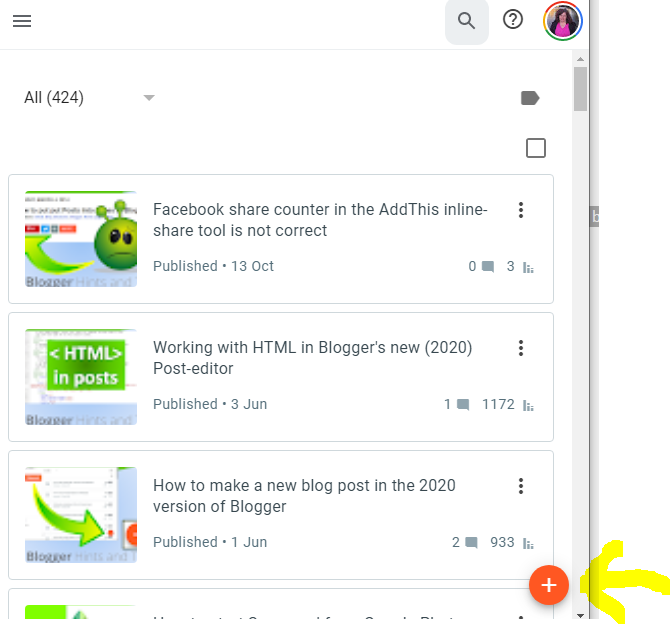Open the help question mark icon

513,20
